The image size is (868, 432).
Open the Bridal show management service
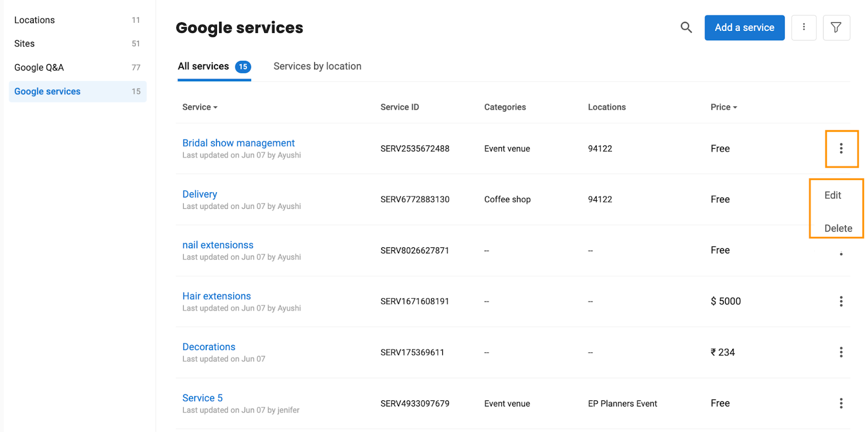pos(238,143)
